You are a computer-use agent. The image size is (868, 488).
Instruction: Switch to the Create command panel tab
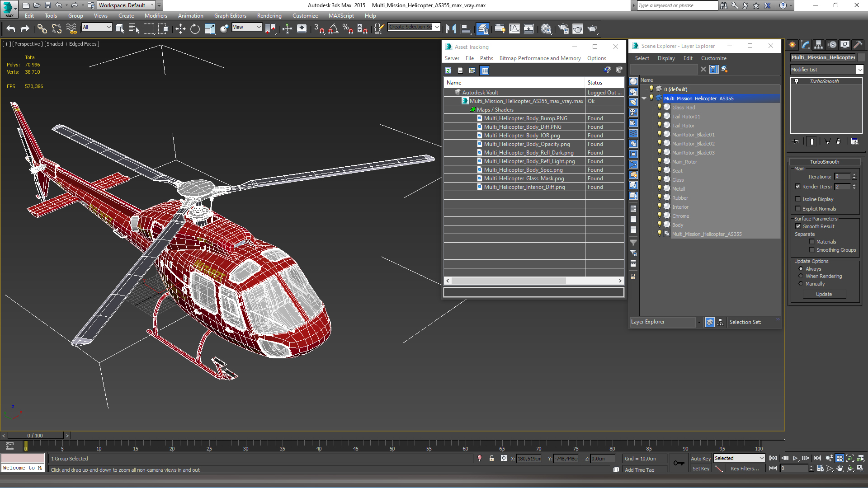pyautogui.click(x=792, y=45)
